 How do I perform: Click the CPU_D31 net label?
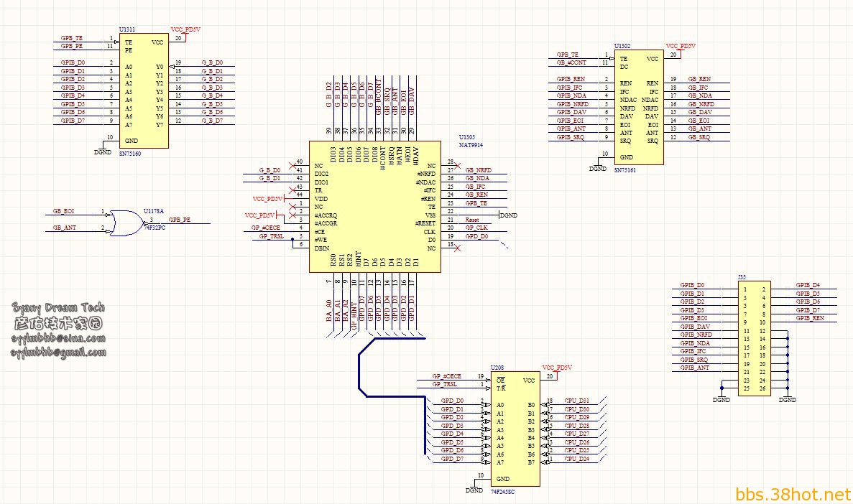tap(576, 401)
